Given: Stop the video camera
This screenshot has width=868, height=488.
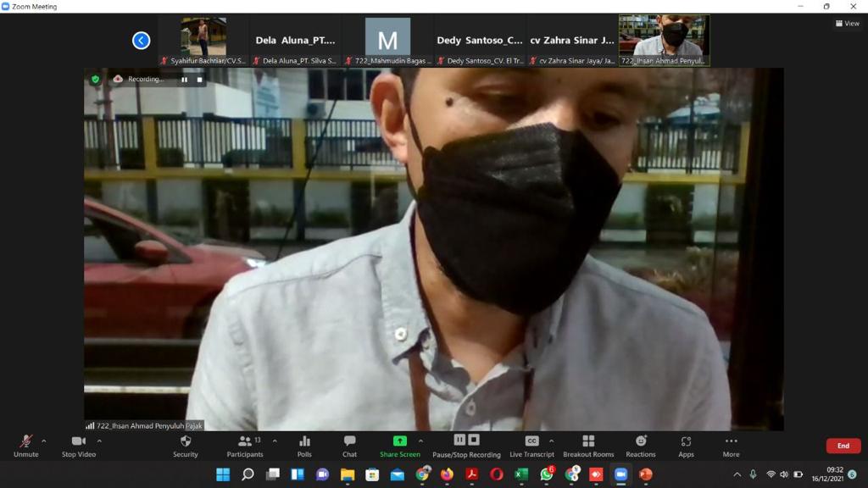Looking at the screenshot, I should 79,446.
